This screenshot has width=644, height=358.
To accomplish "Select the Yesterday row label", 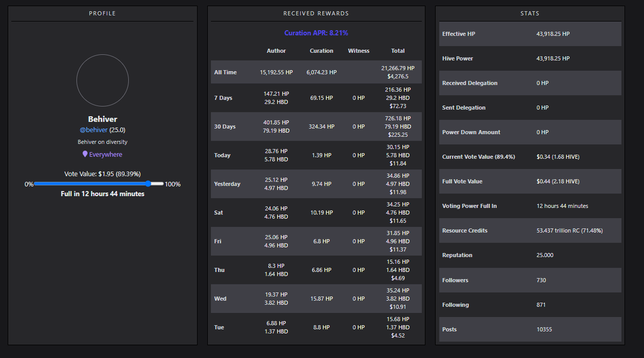I will [x=227, y=184].
